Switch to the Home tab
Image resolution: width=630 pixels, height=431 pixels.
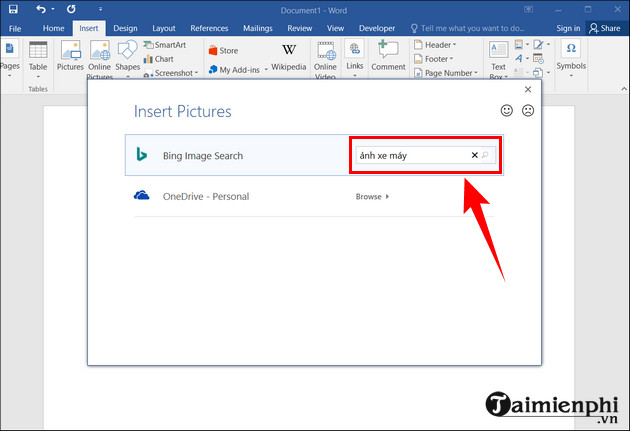53,28
